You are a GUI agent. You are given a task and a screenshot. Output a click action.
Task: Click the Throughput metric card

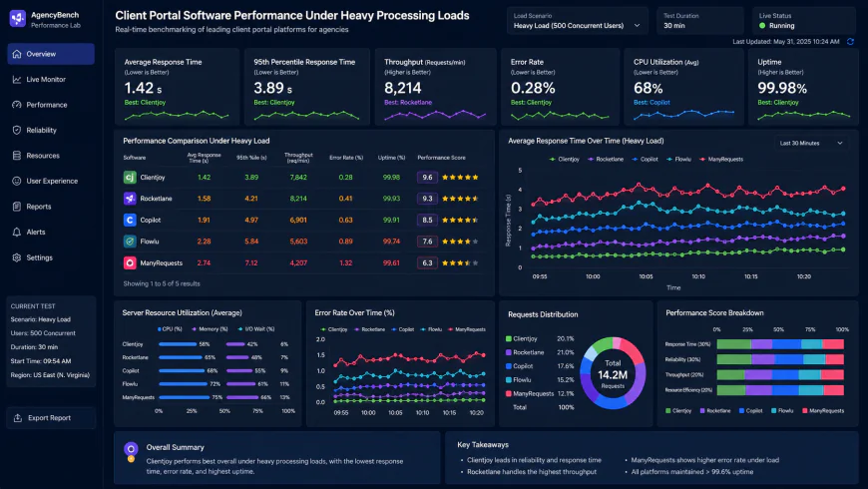pyautogui.click(x=435, y=87)
